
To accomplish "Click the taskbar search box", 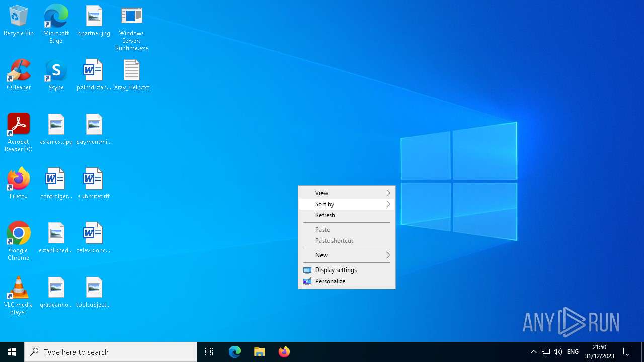I will tap(111, 352).
